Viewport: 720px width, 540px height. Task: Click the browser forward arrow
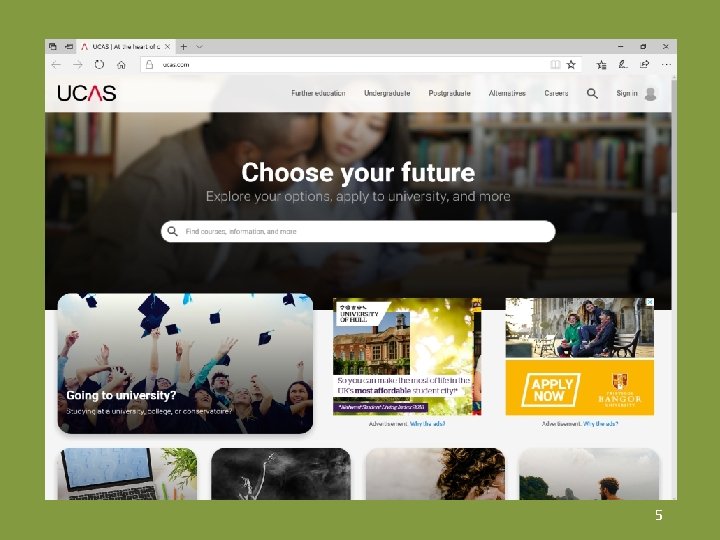[78, 65]
